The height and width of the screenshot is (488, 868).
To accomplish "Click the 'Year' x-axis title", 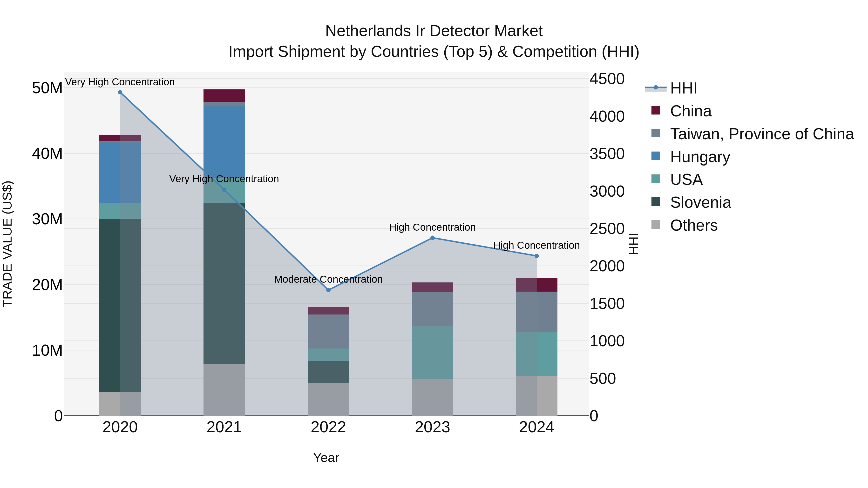I will (326, 458).
